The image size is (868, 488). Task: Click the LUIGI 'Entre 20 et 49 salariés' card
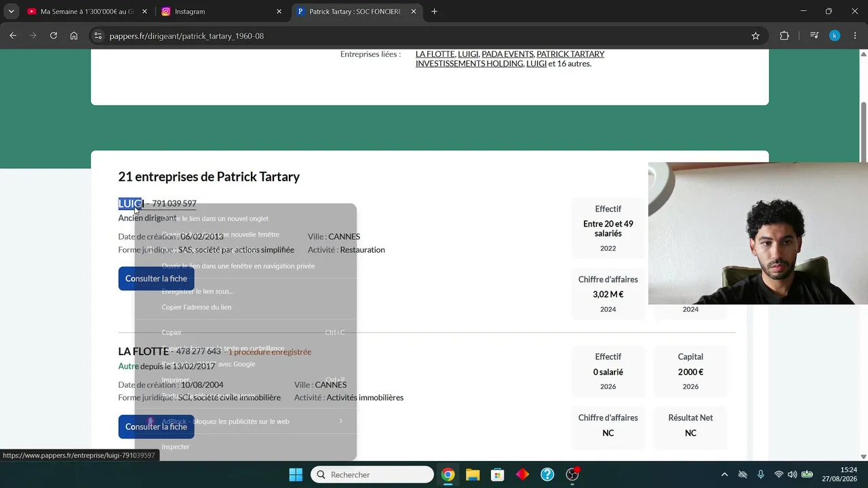608,228
